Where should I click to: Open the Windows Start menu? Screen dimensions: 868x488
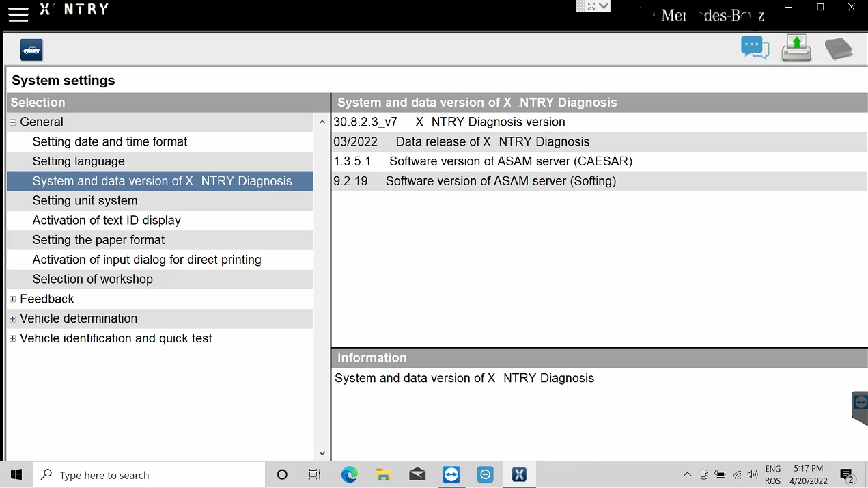[x=16, y=475]
